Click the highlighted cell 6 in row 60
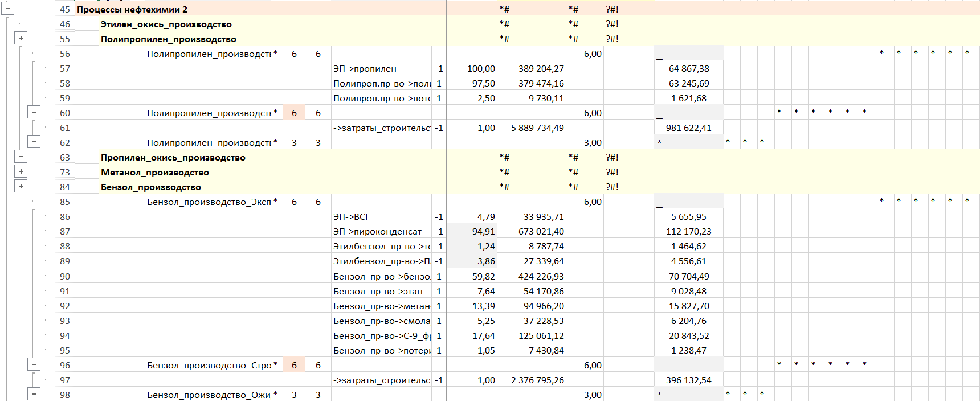980x402 pixels. point(294,113)
